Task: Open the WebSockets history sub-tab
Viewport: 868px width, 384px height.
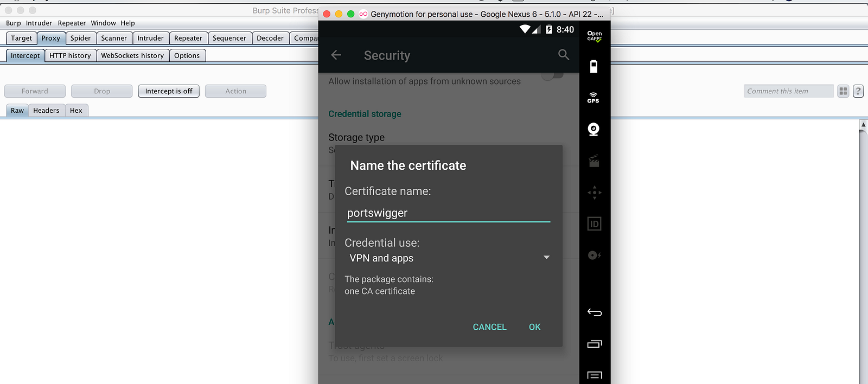Action: click(x=133, y=55)
